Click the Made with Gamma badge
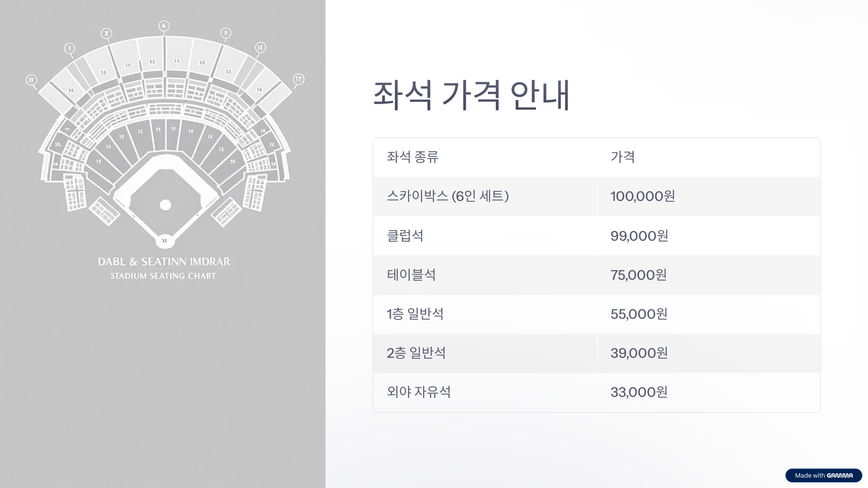Viewport: 868px width, 488px height. [824, 475]
